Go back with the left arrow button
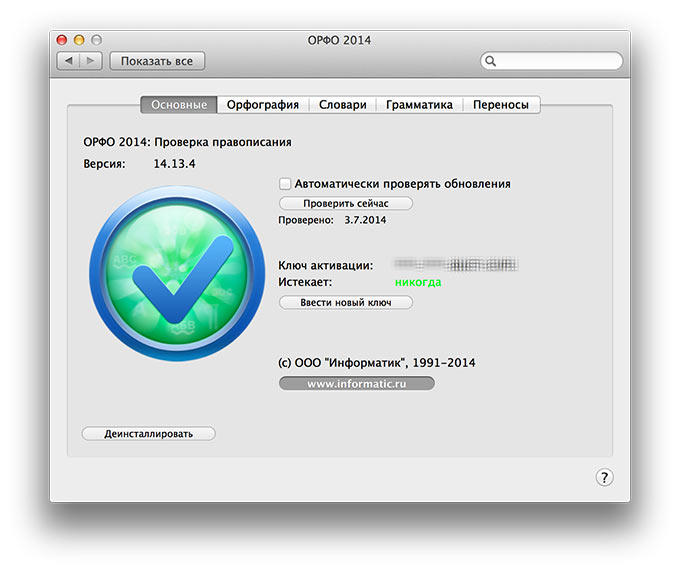Image resolution: width=680 pixels, height=571 pixels. 68,61
